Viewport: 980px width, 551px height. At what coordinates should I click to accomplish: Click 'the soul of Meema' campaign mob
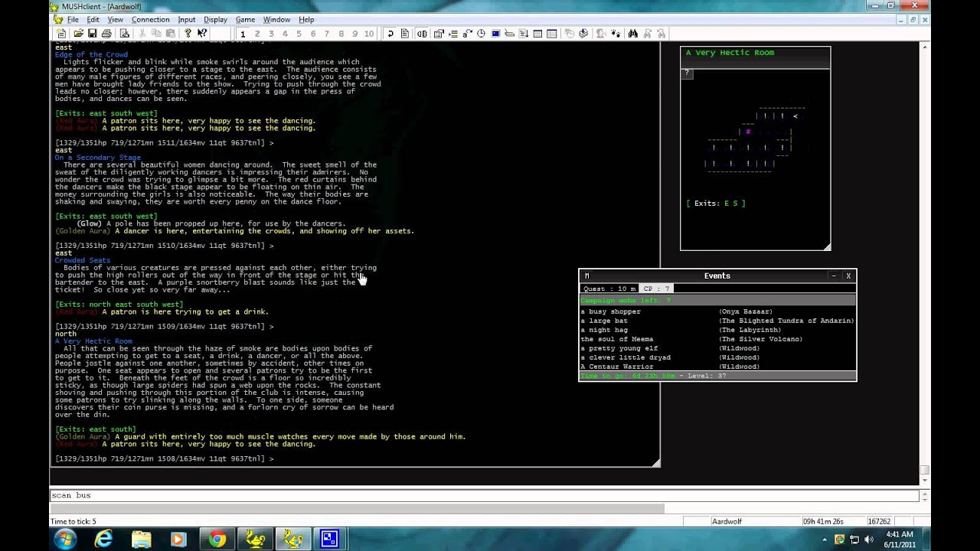[616, 339]
